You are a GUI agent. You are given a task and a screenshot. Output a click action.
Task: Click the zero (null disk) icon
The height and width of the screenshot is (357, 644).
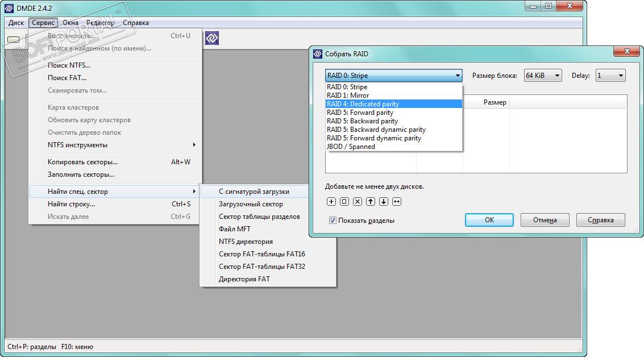tap(344, 201)
